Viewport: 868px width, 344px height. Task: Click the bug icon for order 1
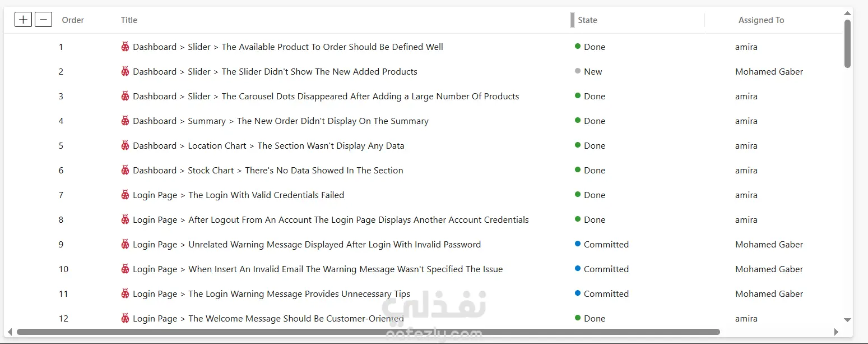tap(126, 47)
